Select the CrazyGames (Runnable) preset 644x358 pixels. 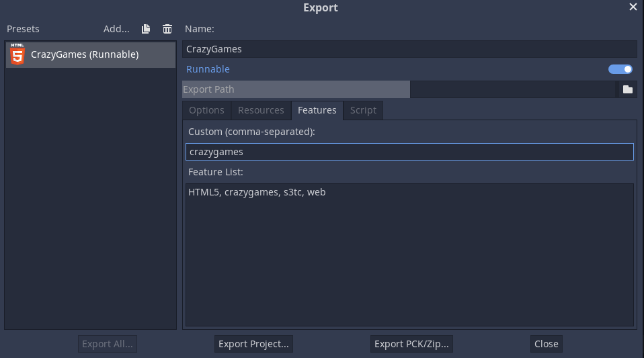pos(90,54)
